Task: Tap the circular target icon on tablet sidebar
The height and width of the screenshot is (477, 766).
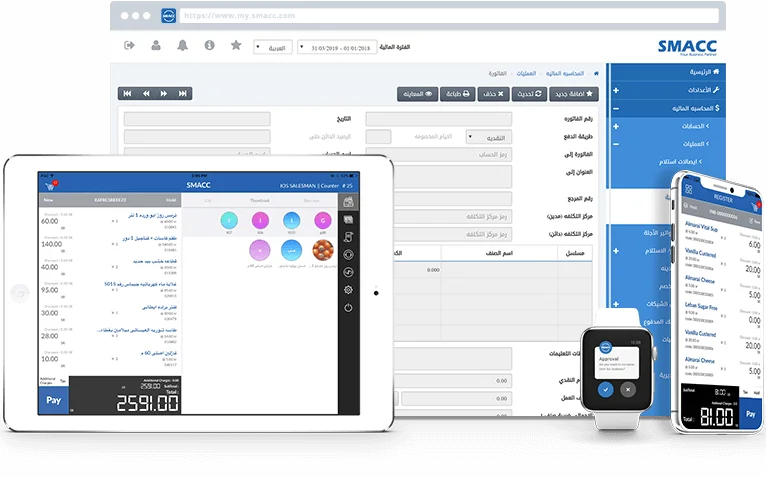Action: point(348,255)
